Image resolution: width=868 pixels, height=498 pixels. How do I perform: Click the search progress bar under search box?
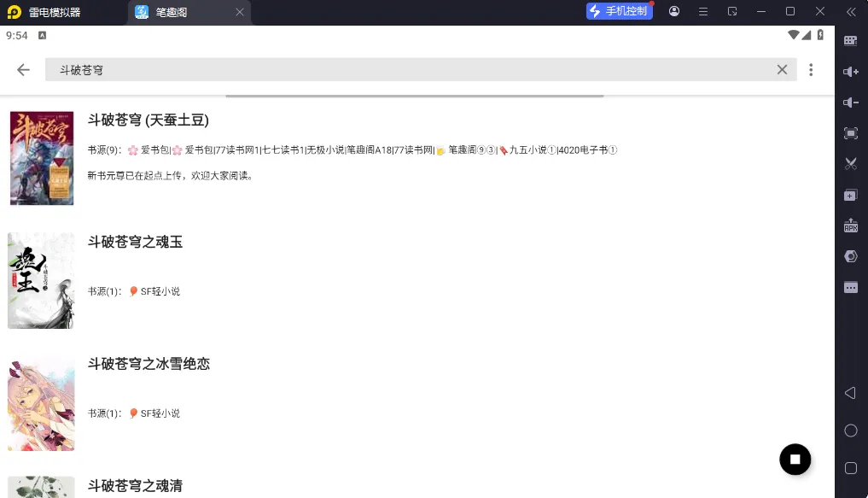(415, 96)
